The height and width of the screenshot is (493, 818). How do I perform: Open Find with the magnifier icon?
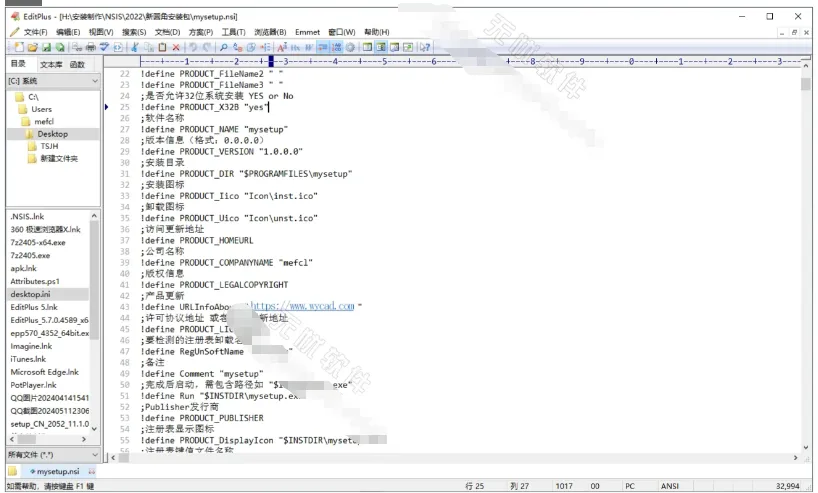click(x=224, y=47)
